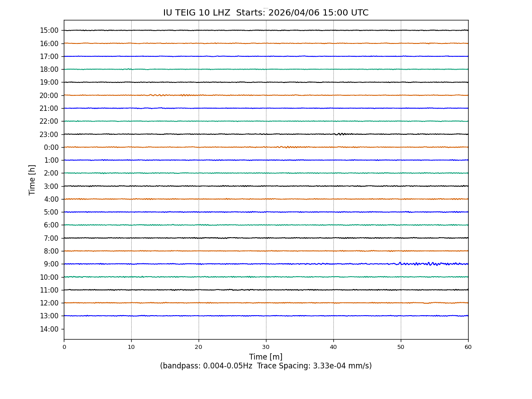Click the orange disturbance on the 20:00 trace
Screen dimensions: 532x399
pos(160,95)
